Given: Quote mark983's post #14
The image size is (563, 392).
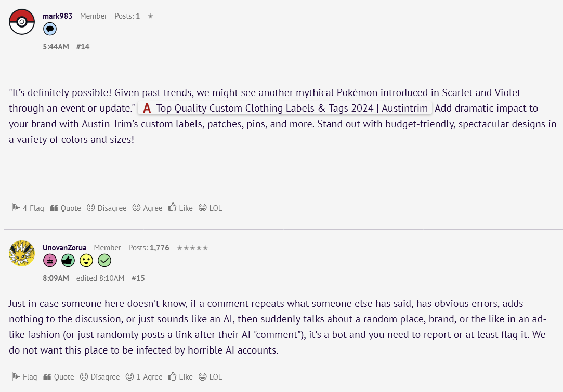Looking at the screenshot, I should click(66, 208).
